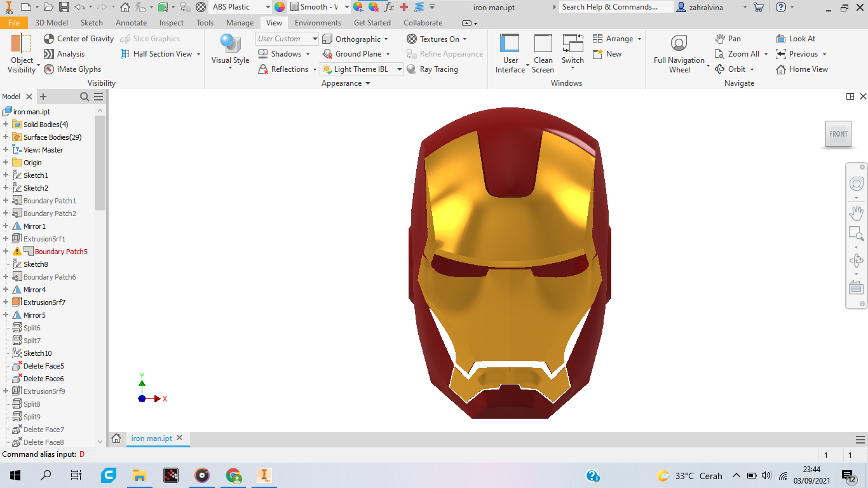Toggle the Ground Plane display

(x=352, y=54)
